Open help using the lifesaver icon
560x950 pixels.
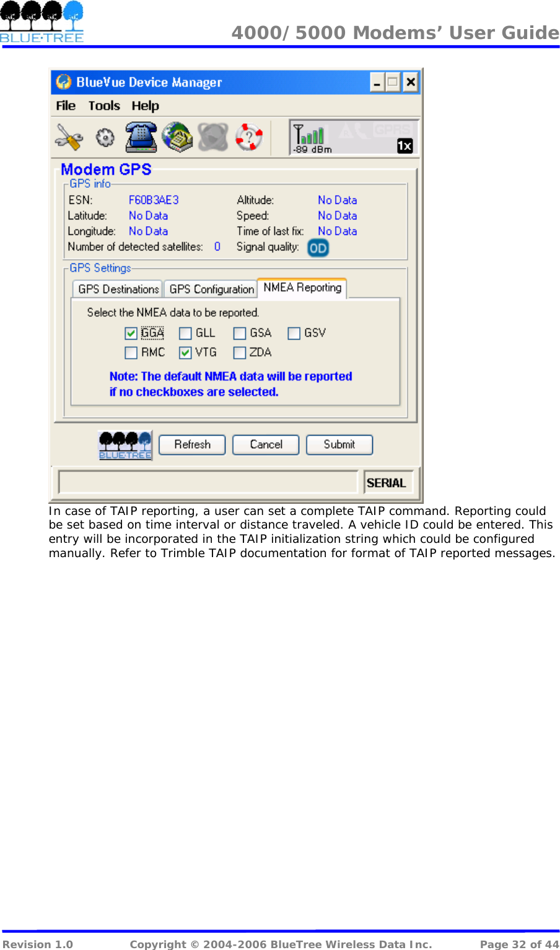(248, 137)
